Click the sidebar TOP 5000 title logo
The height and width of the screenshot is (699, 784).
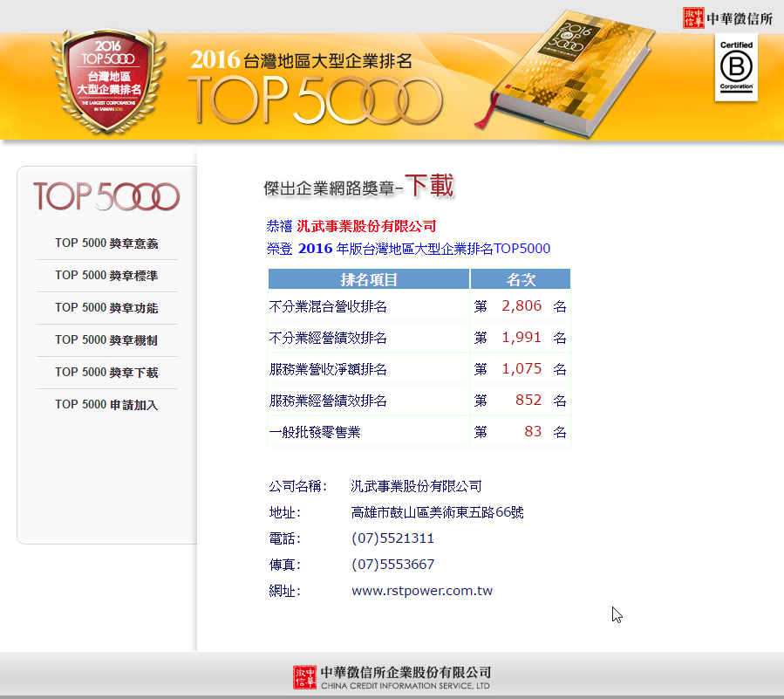pos(106,196)
